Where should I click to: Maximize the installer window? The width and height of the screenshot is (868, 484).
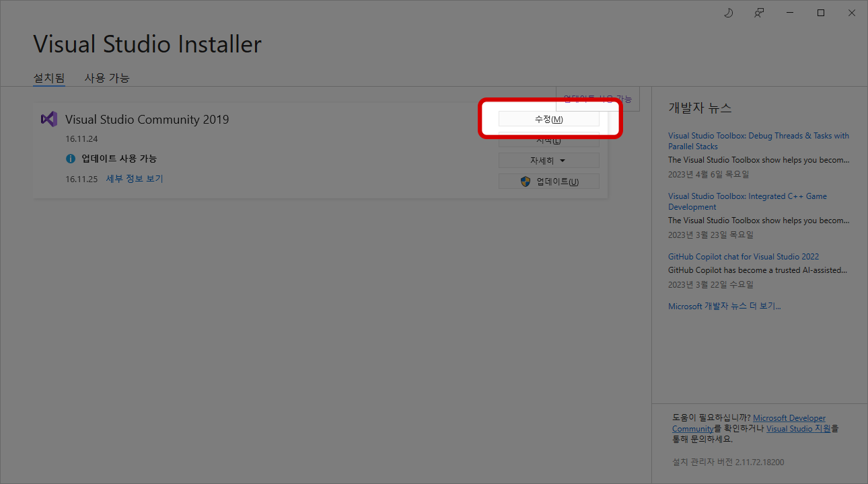click(x=821, y=13)
